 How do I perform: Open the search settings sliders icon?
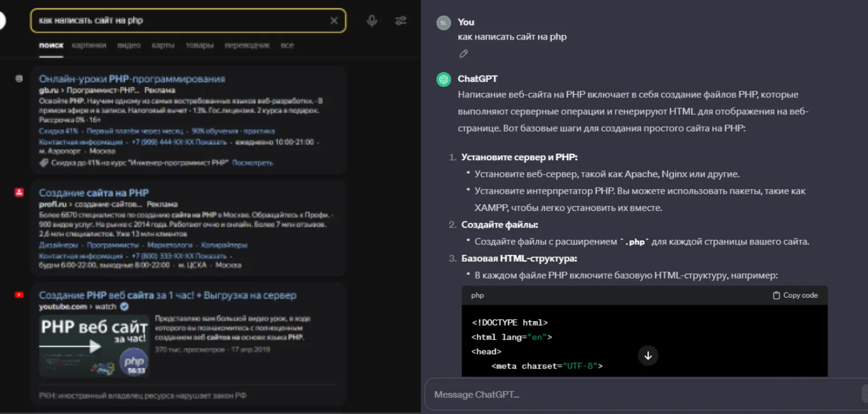(x=400, y=21)
